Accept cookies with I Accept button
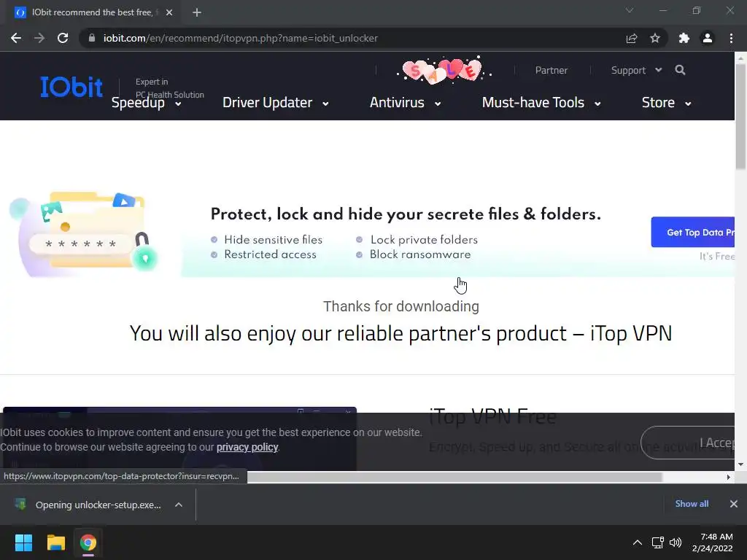The height and width of the screenshot is (560, 747). (687, 443)
